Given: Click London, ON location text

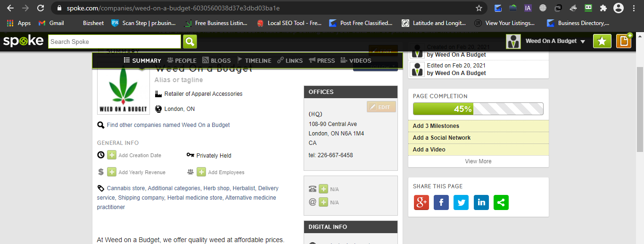Looking at the screenshot, I should pyautogui.click(x=180, y=109).
